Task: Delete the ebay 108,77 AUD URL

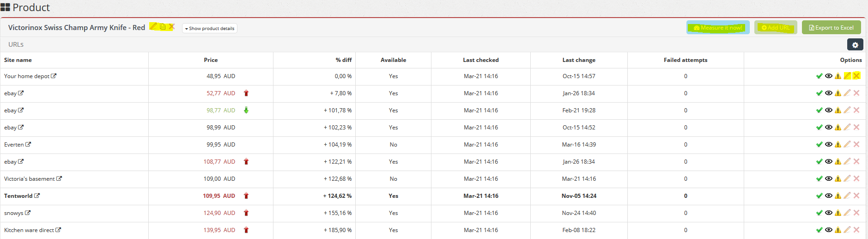Action: click(856, 161)
